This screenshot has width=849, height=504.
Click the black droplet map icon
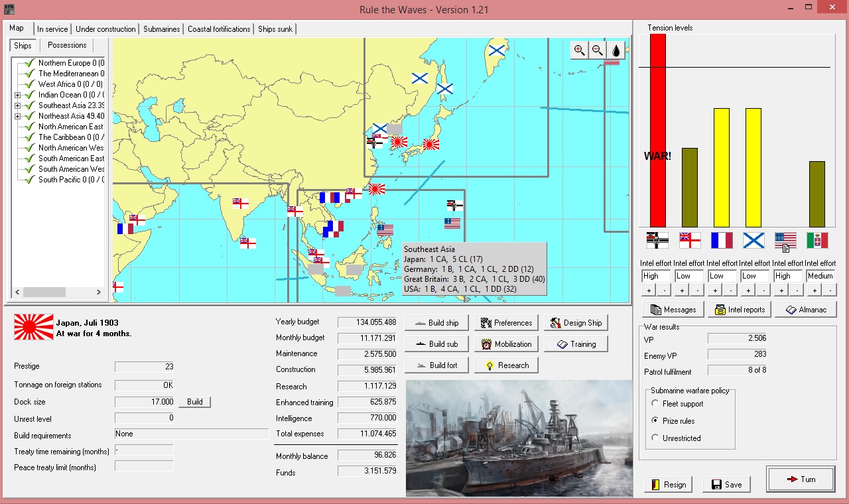point(616,50)
